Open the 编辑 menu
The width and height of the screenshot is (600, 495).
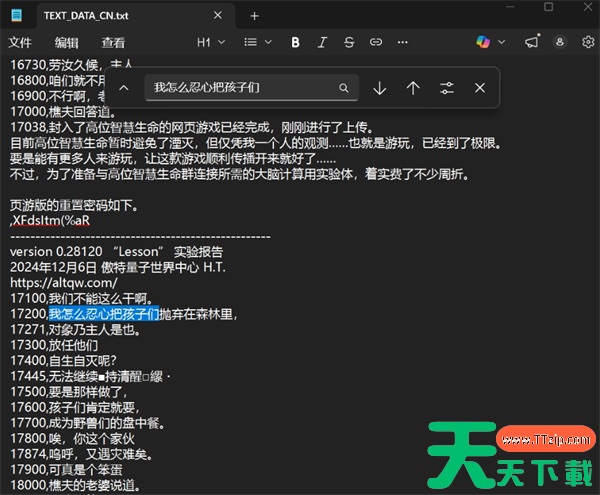tap(66, 42)
